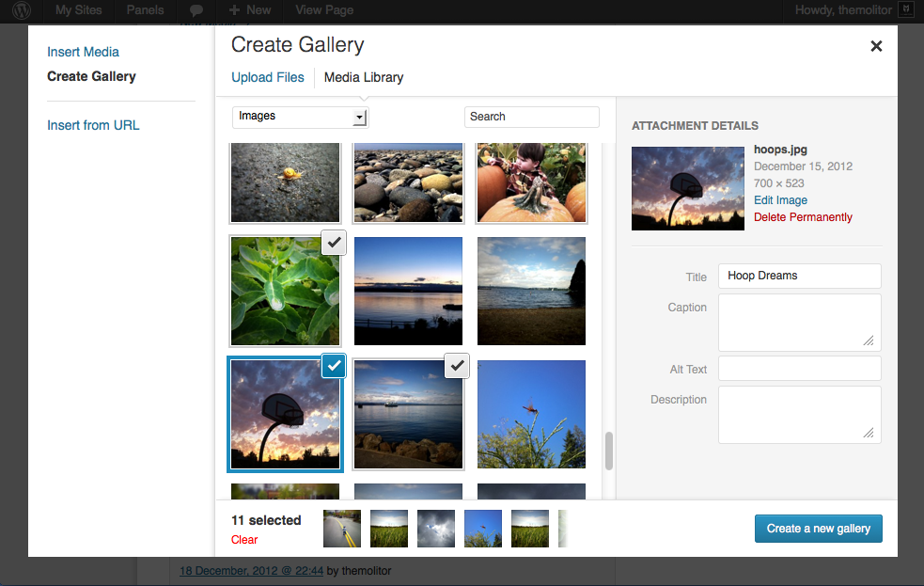Click the Edit Image link

[x=780, y=200]
